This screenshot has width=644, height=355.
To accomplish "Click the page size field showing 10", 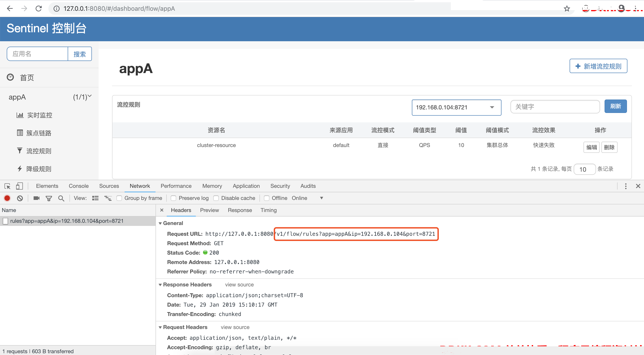I will tap(584, 169).
